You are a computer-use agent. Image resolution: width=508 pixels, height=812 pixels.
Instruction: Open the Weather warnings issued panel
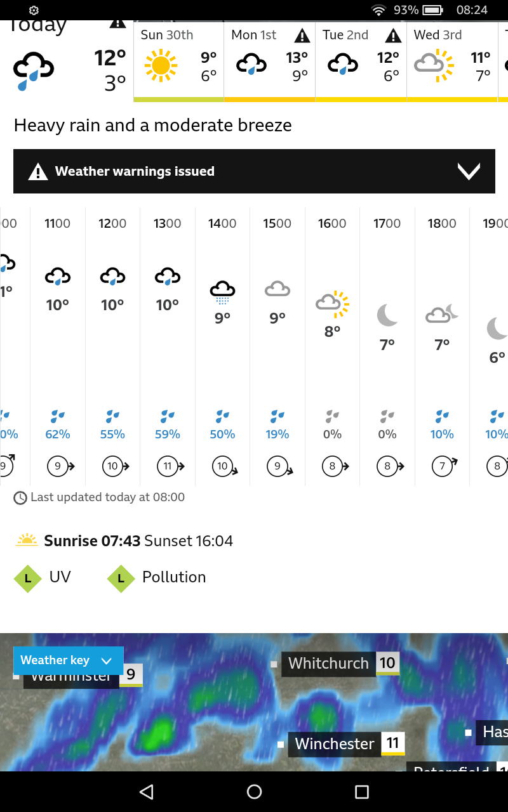coord(254,171)
